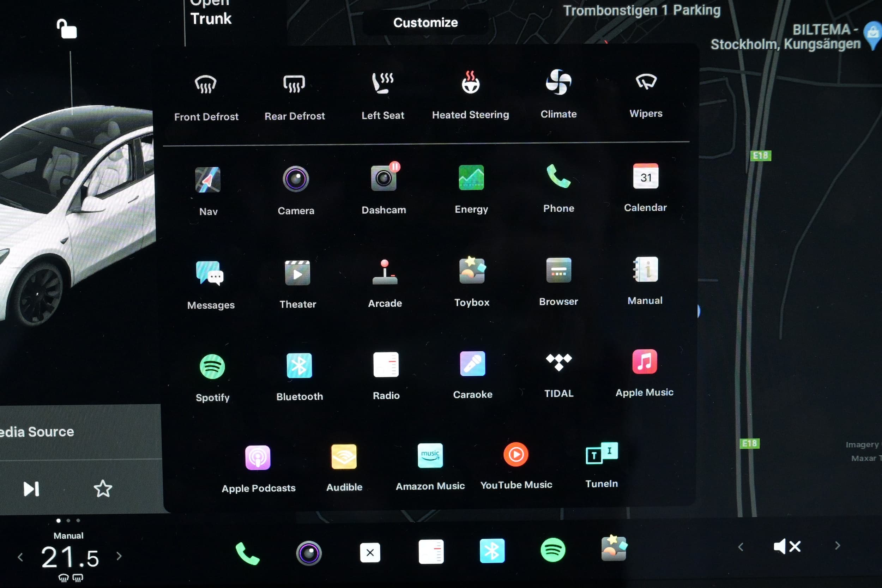882x588 pixels.
Task: Skip to next track
Action: coord(31,489)
